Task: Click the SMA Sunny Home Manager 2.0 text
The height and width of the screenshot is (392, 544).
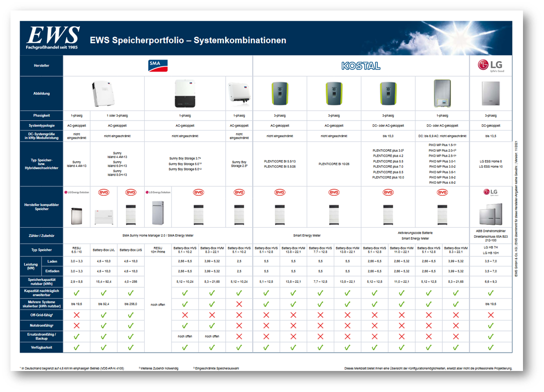Action: coord(158,235)
